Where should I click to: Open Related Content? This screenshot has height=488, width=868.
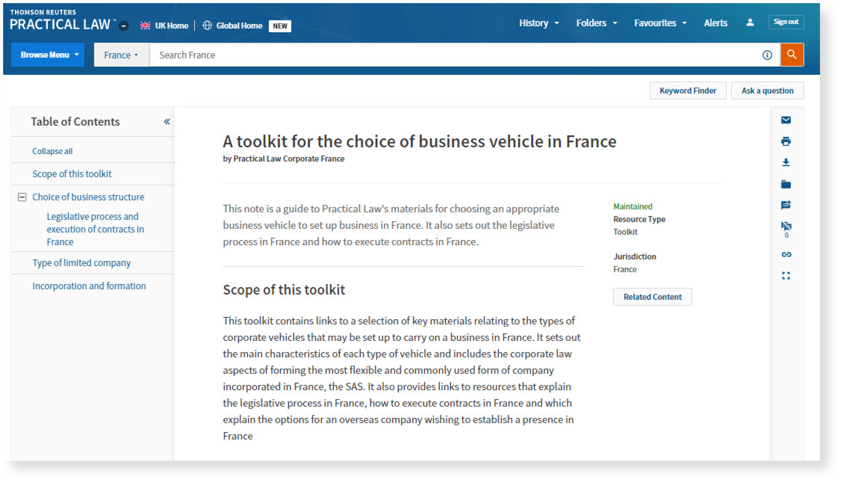[652, 297]
